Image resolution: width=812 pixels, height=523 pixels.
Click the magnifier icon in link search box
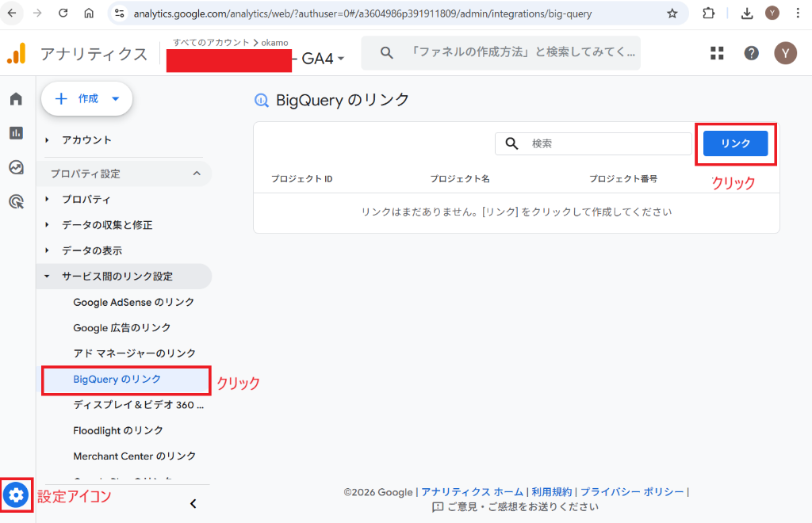point(511,143)
